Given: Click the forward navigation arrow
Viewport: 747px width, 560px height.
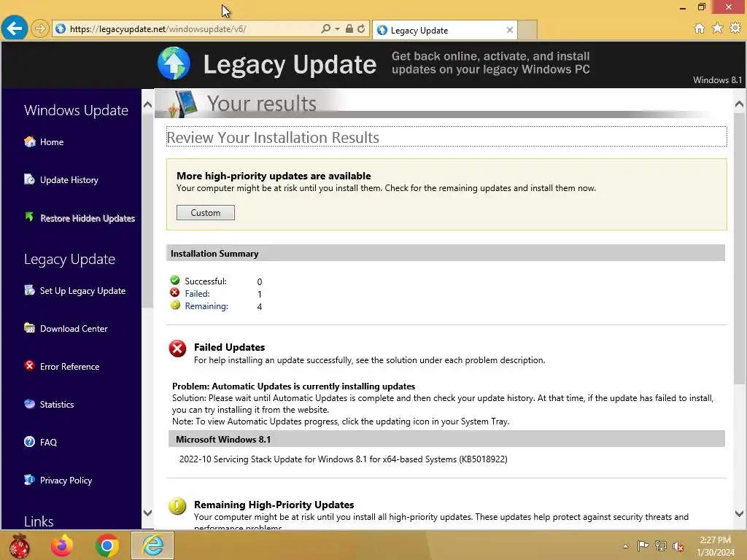Looking at the screenshot, I should [40, 28].
